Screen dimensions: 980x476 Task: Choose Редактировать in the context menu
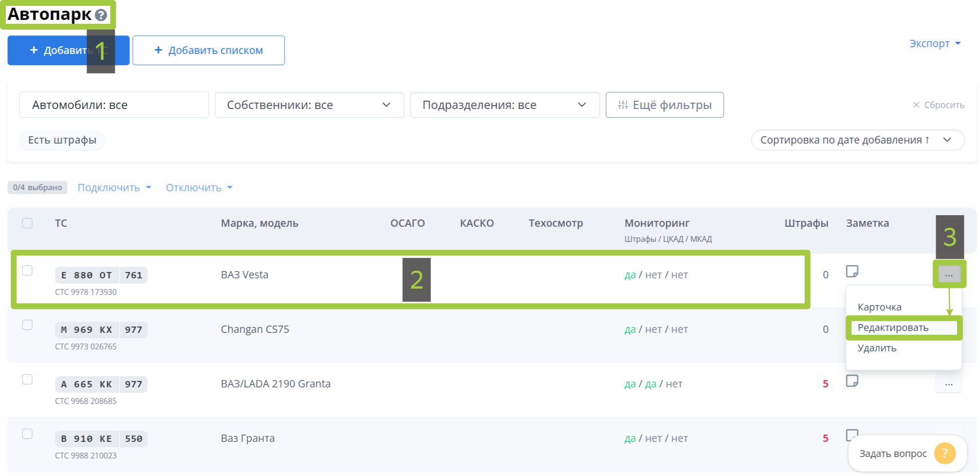point(893,328)
